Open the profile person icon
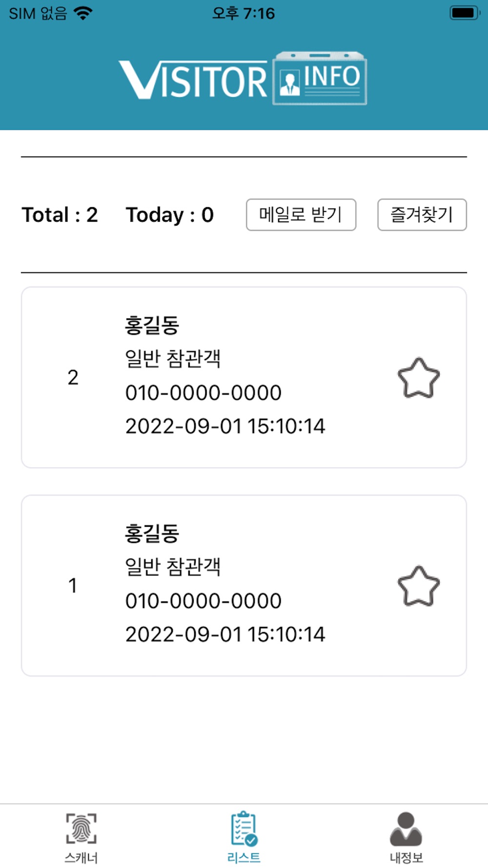Viewport: 488px width, 868px height. pyautogui.click(x=406, y=828)
